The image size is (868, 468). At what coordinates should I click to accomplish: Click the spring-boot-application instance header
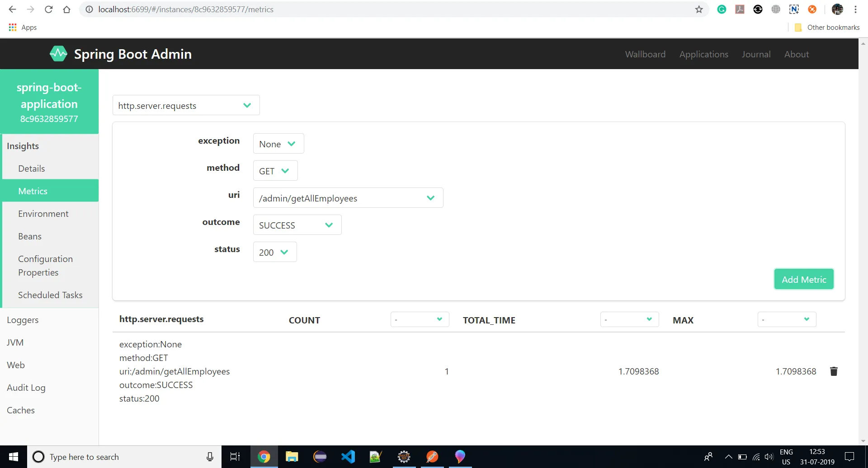(49, 102)
